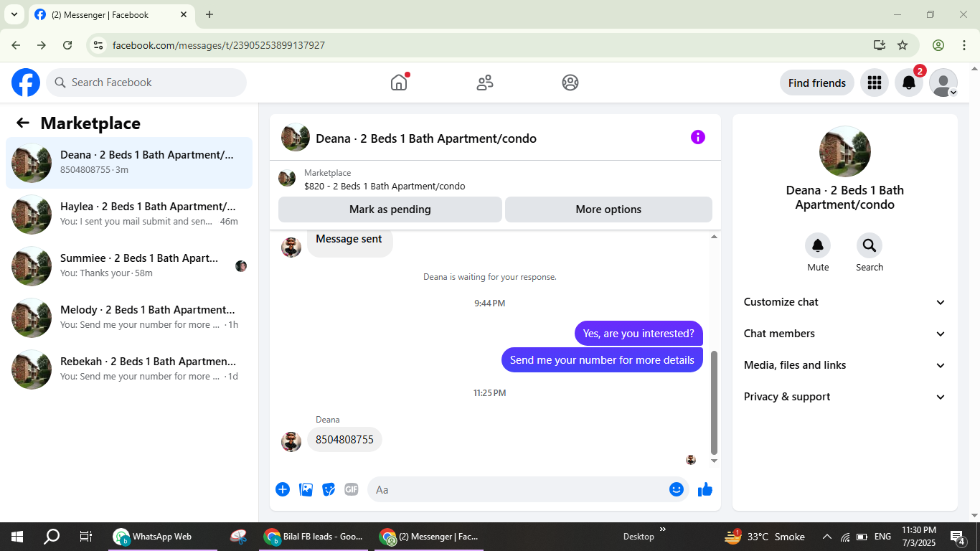This screenshot has width=980, height=551.
Task: Open Windows Start menu
Action: (x=17, y=537)
